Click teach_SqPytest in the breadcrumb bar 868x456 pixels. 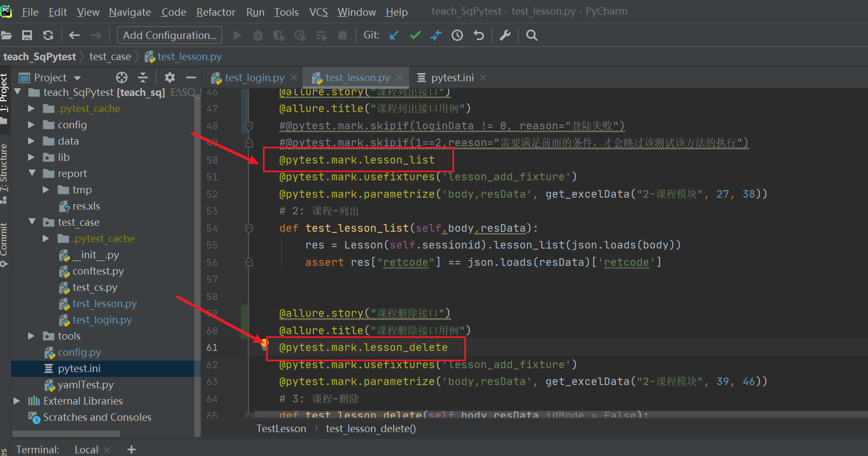(40, 57)
